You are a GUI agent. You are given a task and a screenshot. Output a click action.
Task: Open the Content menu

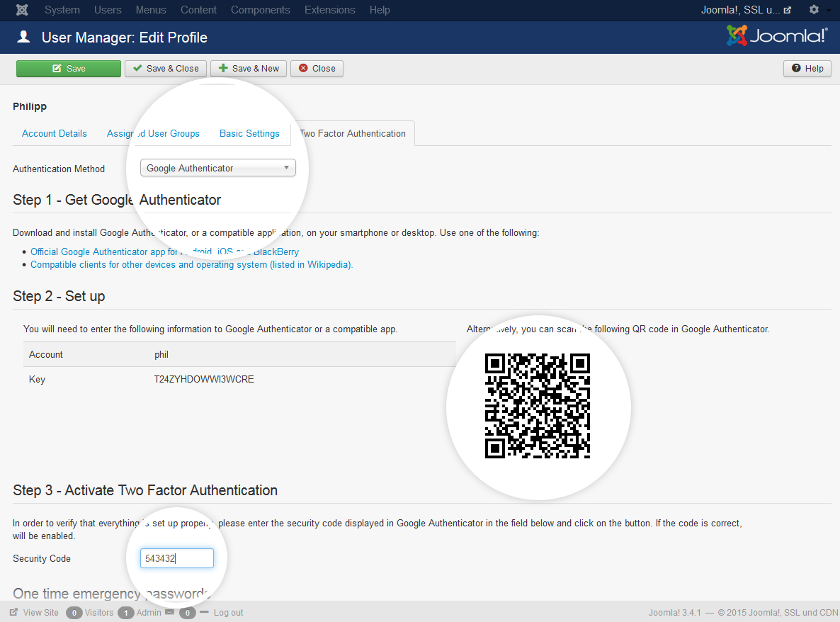(x=198, y=10)
